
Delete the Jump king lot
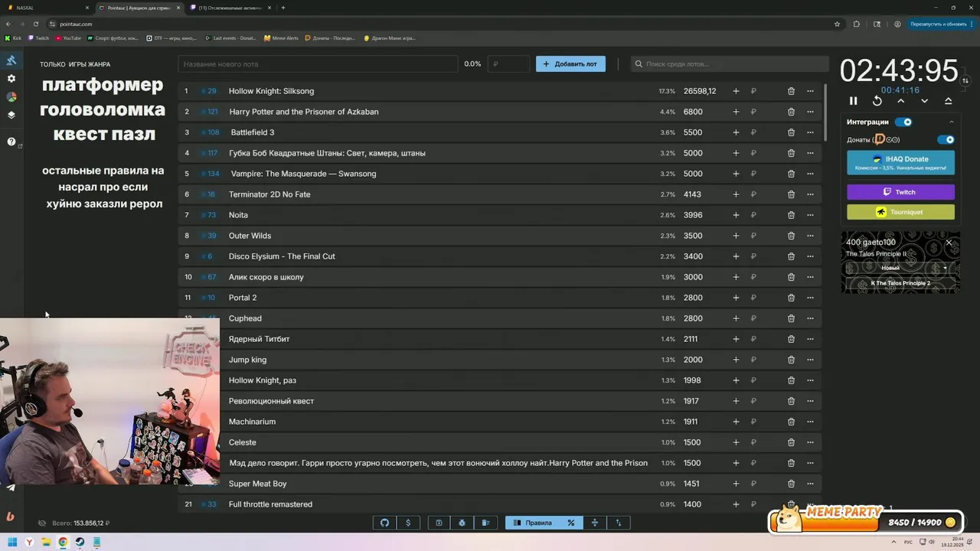791,360
